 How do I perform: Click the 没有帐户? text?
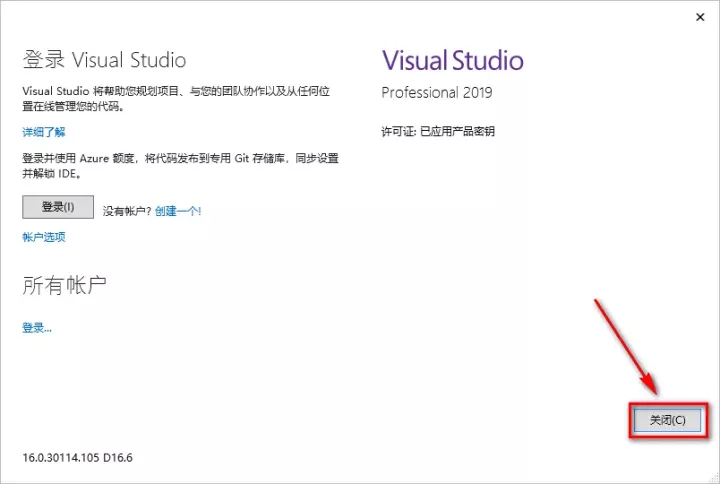pos(126,211)
